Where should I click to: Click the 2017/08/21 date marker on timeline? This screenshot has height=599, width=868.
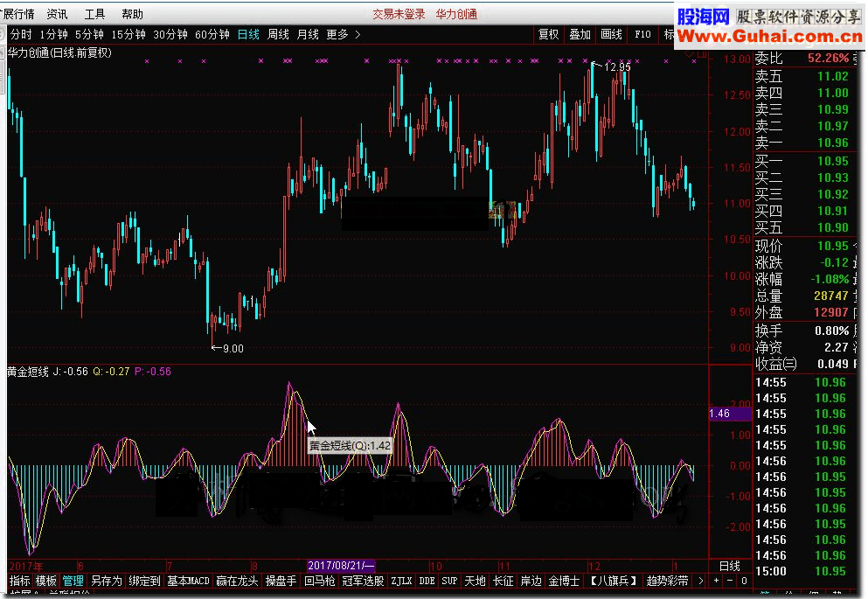(341, 566)
